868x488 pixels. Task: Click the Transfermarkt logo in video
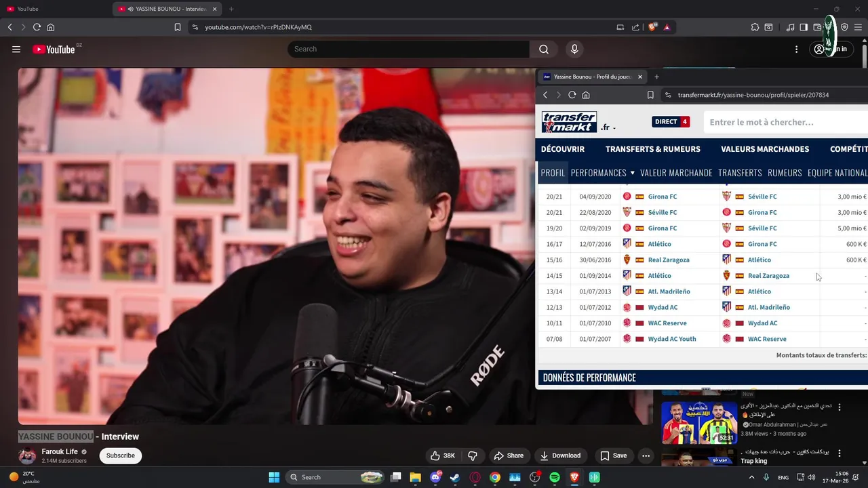click(x=569, y=122)
